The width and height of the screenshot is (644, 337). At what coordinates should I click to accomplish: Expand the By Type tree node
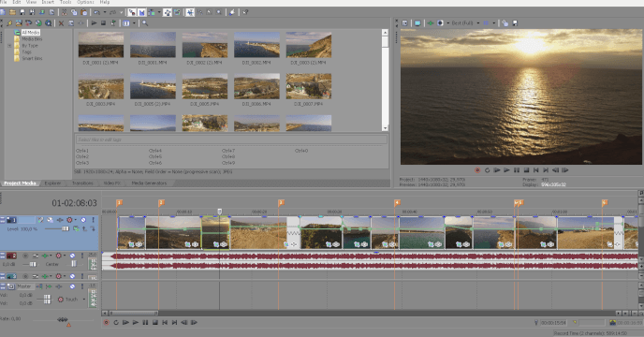point(9,46)
